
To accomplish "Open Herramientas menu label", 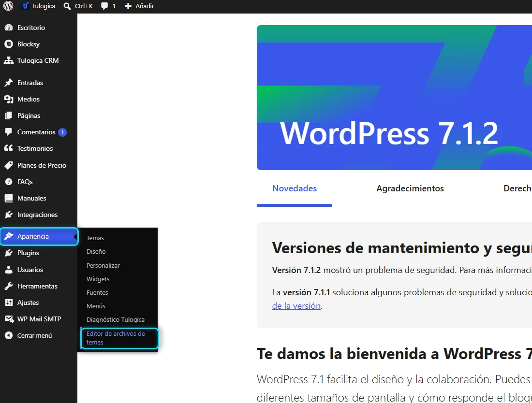I will click(x=37, y=286).
